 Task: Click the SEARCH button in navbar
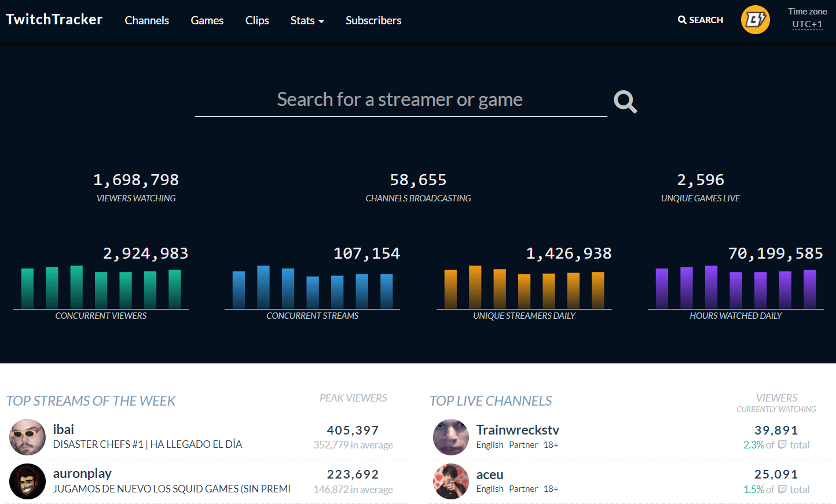[x=701, y=20]
